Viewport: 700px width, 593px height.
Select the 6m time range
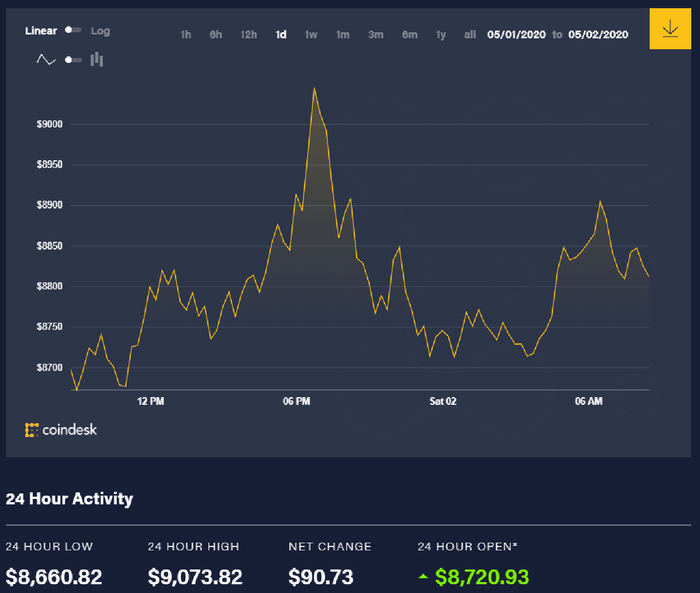410,34
